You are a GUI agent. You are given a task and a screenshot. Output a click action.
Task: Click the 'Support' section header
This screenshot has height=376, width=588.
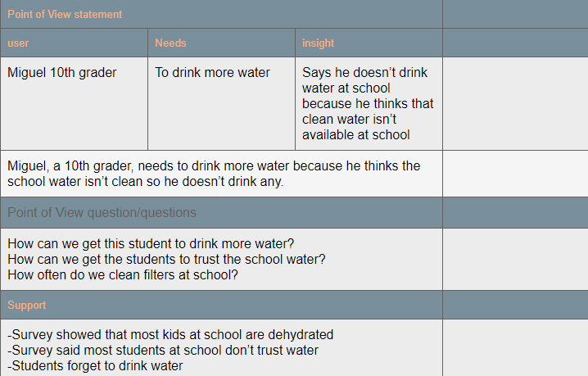27,305
